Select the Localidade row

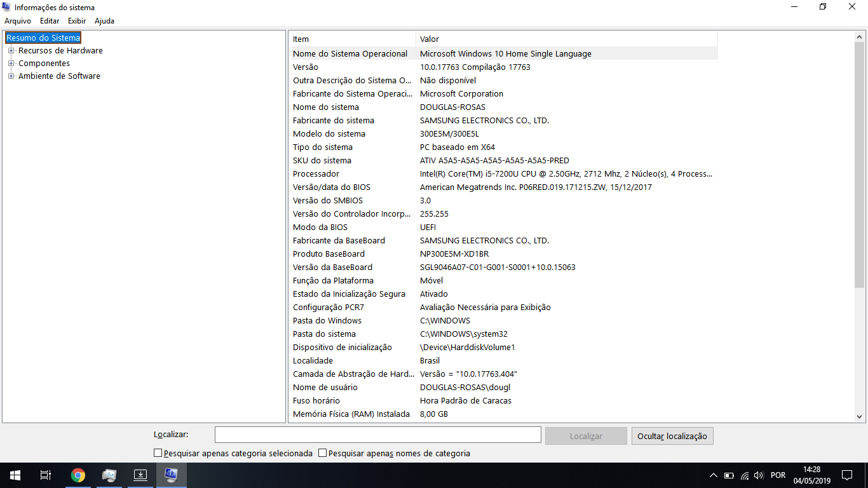(503, 360)
